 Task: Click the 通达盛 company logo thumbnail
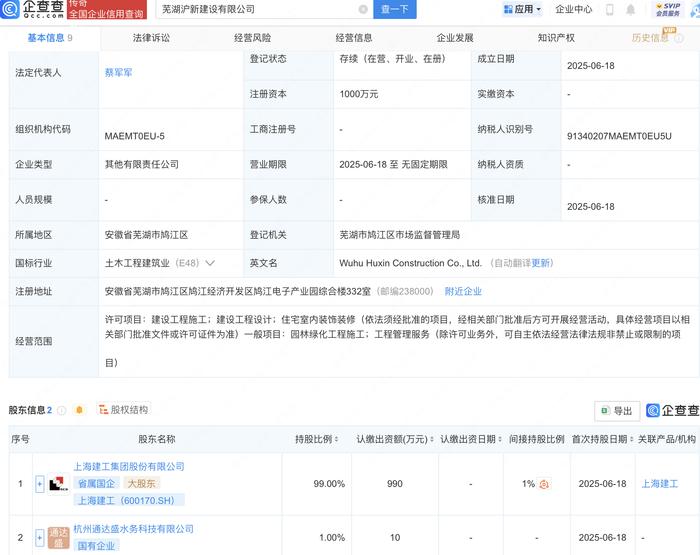[58, 538]
